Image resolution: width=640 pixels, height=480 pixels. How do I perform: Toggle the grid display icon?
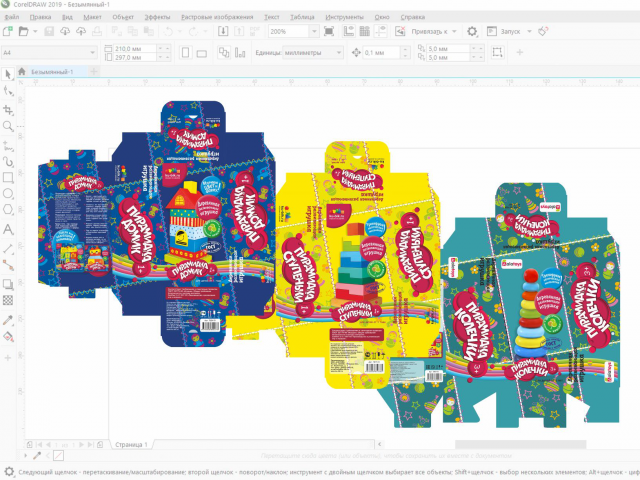[364, 31]
